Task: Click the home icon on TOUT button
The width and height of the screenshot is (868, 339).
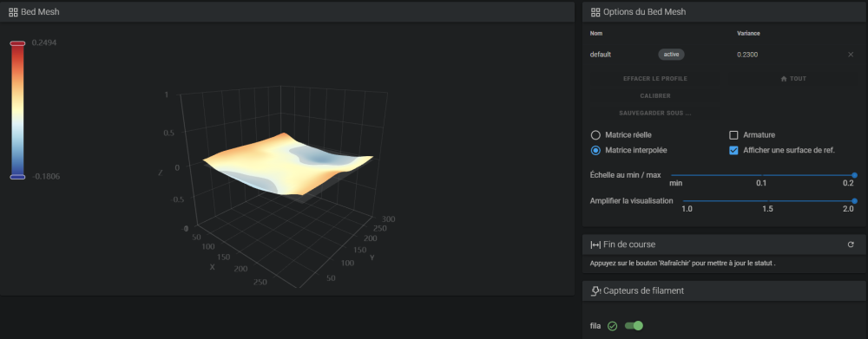Action: tap(784, 79)
